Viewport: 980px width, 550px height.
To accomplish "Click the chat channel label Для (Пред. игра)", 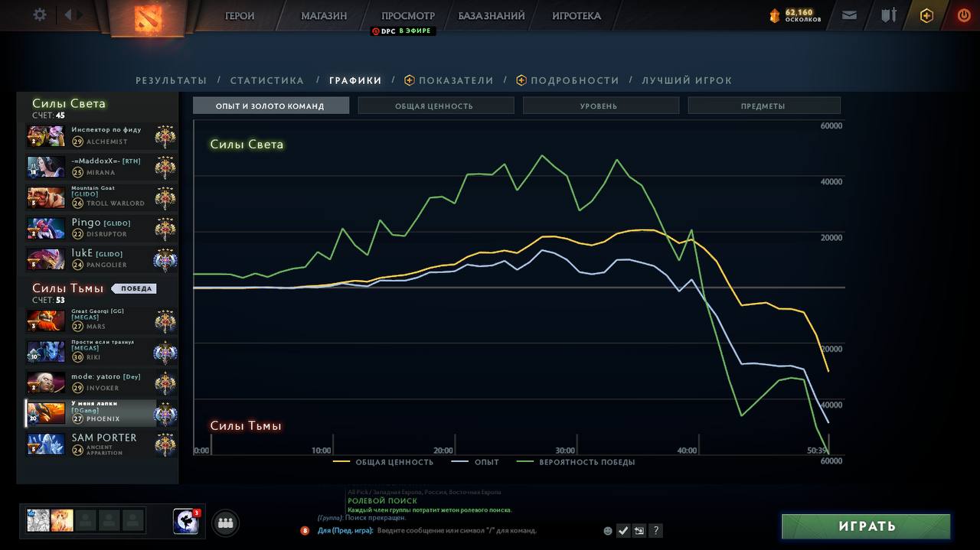I will (x=345, y=530).
